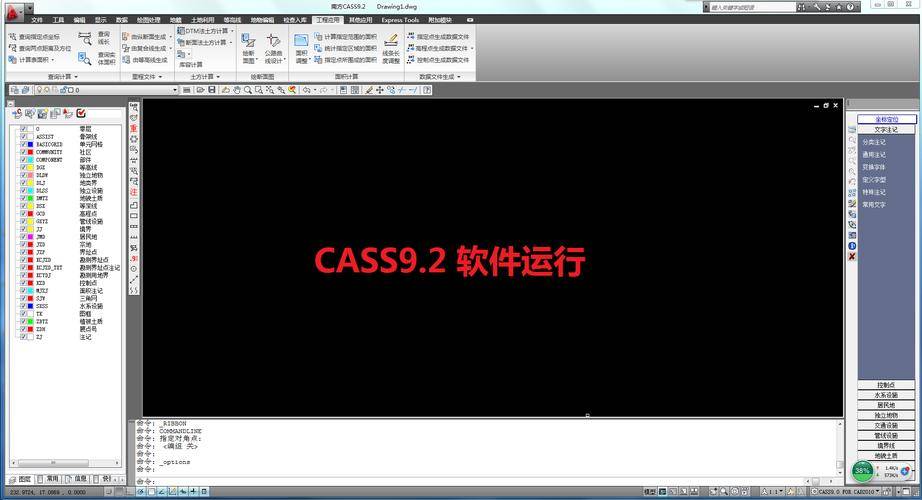Click the save disk icon in toolbar

212,90
